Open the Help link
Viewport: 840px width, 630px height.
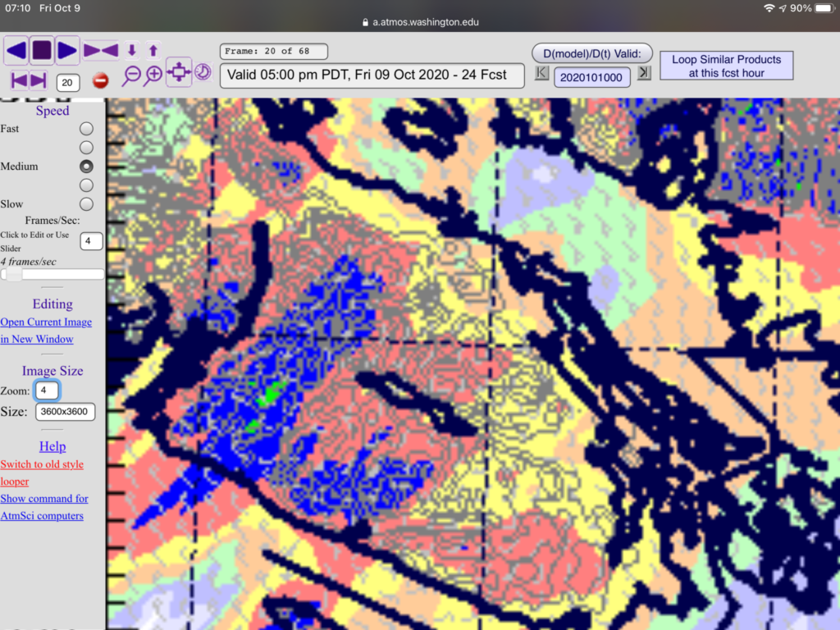pyautogui.click(x=52, y=446)
